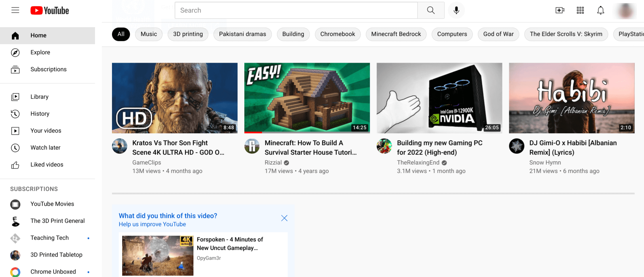
Task: Open the Minecraft Survival Starter House title
Action: 310,148
